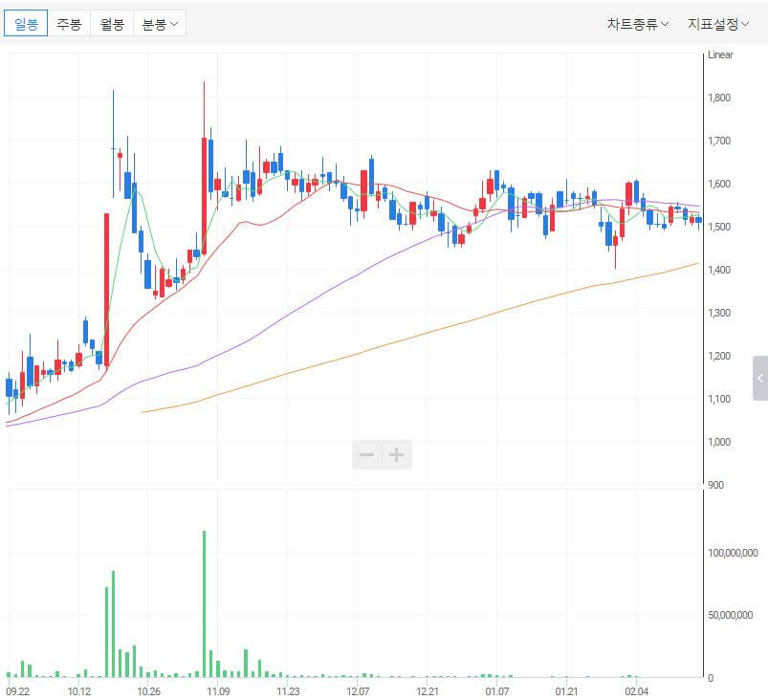Open the 지표설정 indicator settings dropdown

[x=718, y=24]
